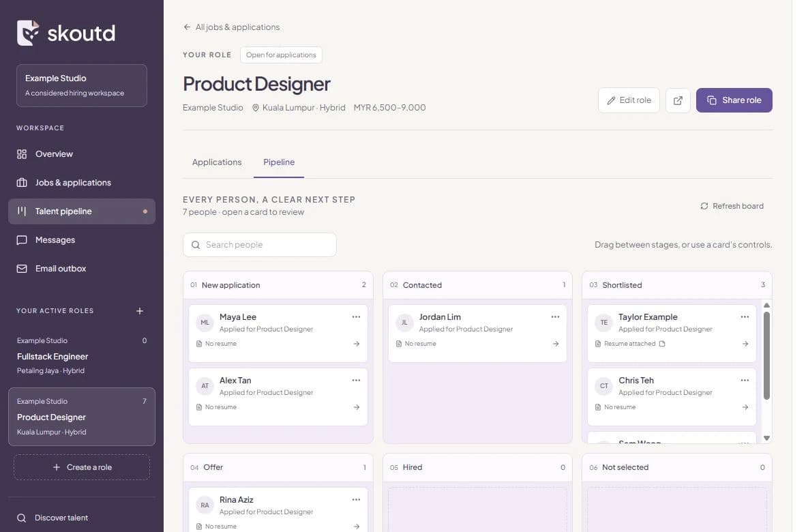Open Maya Lee card options menu
The image size is (808, 532).
coord(356,317)
